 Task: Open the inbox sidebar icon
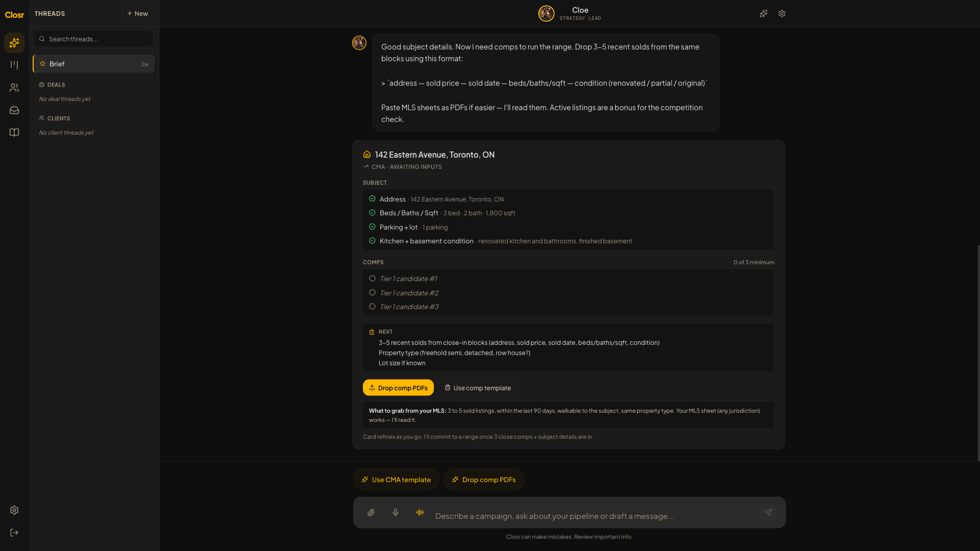click(14, 110)
